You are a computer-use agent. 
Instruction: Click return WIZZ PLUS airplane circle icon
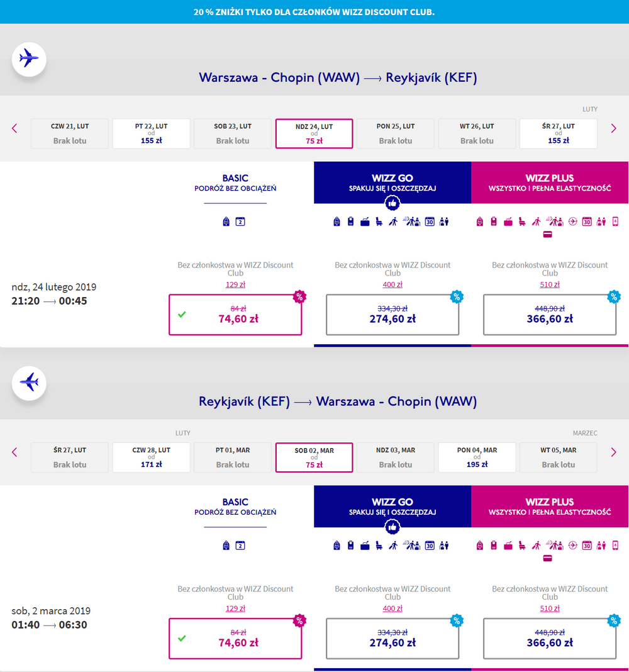pos(573,546)
